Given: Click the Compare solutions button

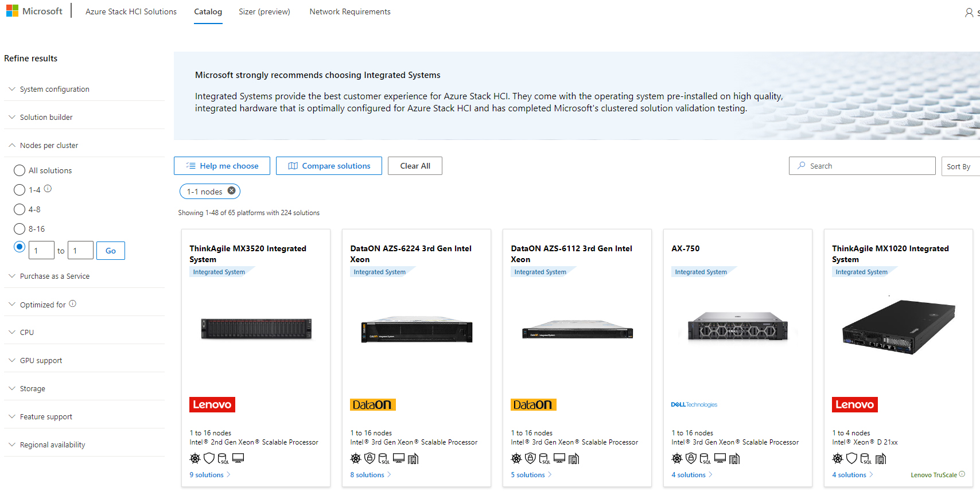Looking at the screenshot, I should [329, 166].
